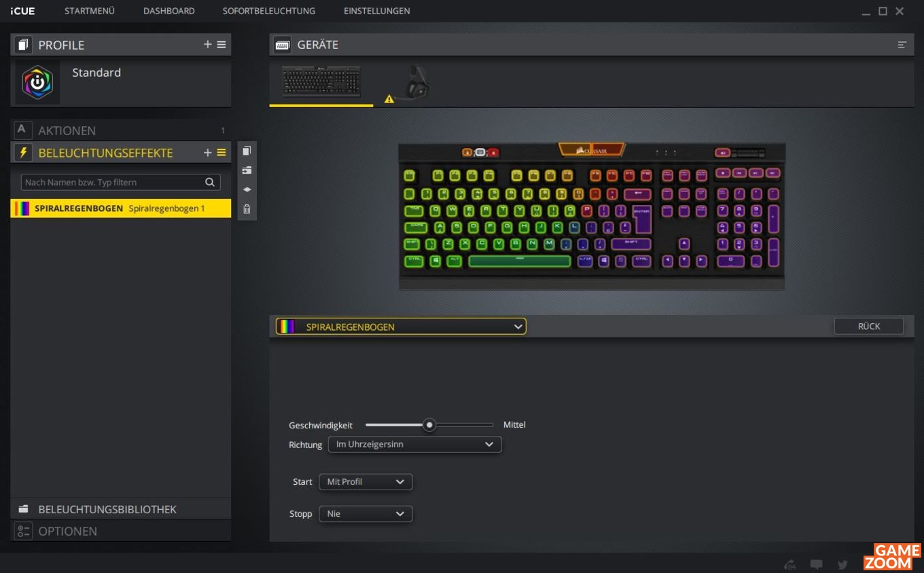924x573 pixels.
Task: Open Stopp Nie dropdown
Action: [366, 514]
